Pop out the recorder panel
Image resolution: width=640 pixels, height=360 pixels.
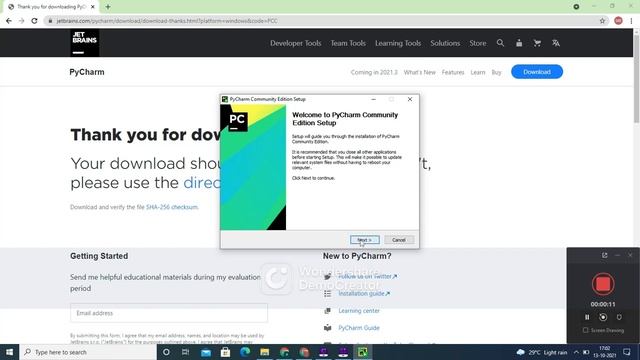(604, 255)
